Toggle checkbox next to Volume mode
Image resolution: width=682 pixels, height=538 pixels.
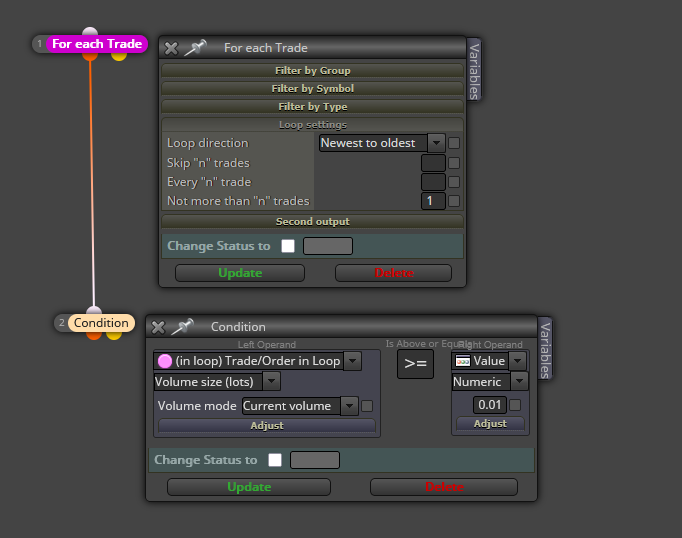[x=367, y=406]
